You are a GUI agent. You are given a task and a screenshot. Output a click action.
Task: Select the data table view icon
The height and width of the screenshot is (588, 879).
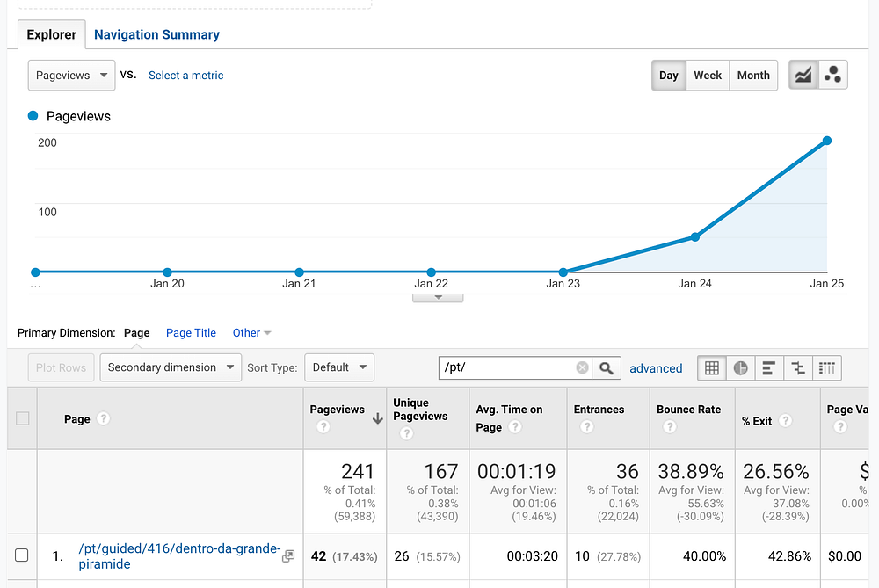coord(712,368)
